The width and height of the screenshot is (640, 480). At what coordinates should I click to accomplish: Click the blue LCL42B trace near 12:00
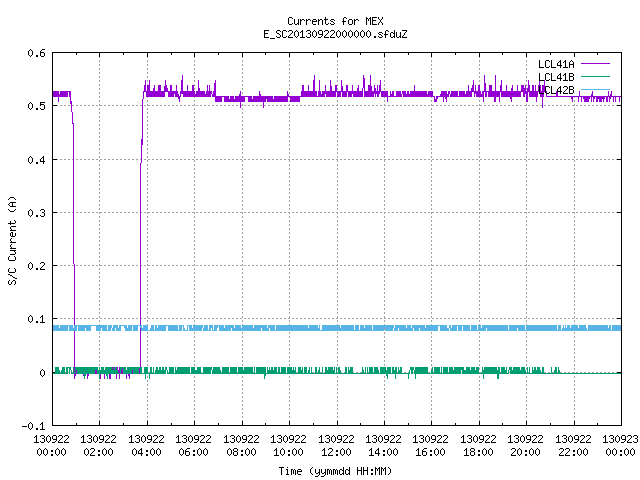point(337,328)
